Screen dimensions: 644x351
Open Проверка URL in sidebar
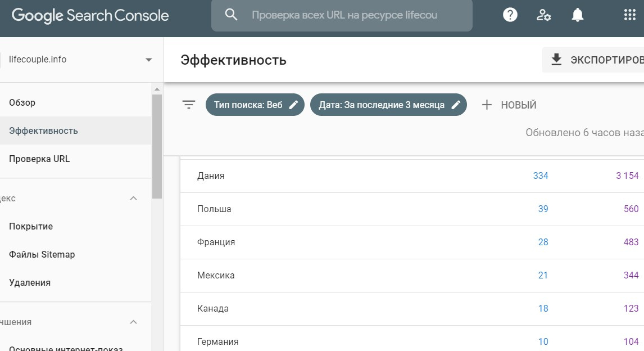[39, 159]
